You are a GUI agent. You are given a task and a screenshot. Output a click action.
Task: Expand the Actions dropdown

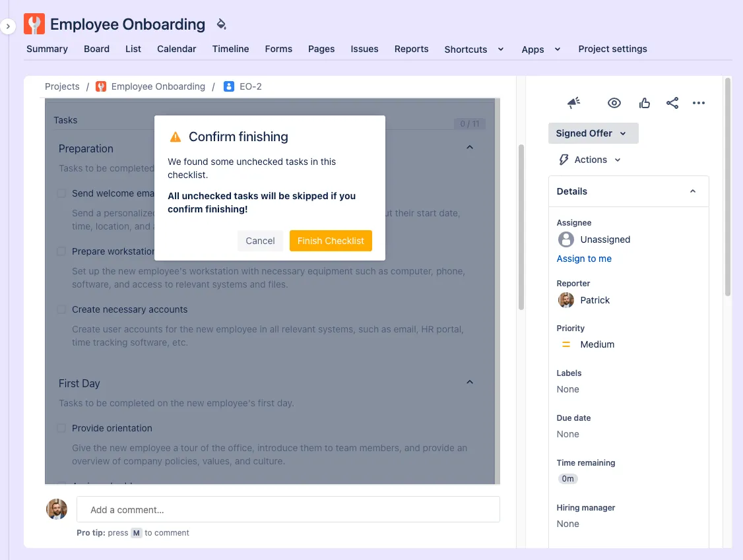tap(591, 160)
